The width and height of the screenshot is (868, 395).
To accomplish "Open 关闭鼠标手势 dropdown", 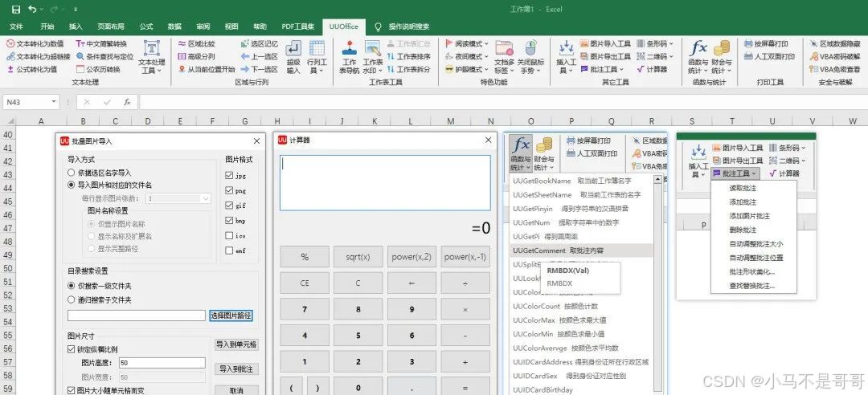I will click(x=530, y=57).
